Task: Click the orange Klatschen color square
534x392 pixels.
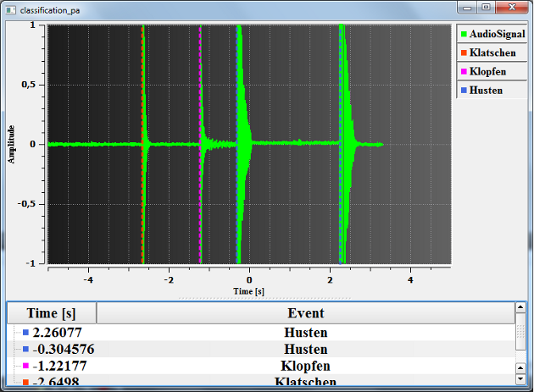Action: 464,52
